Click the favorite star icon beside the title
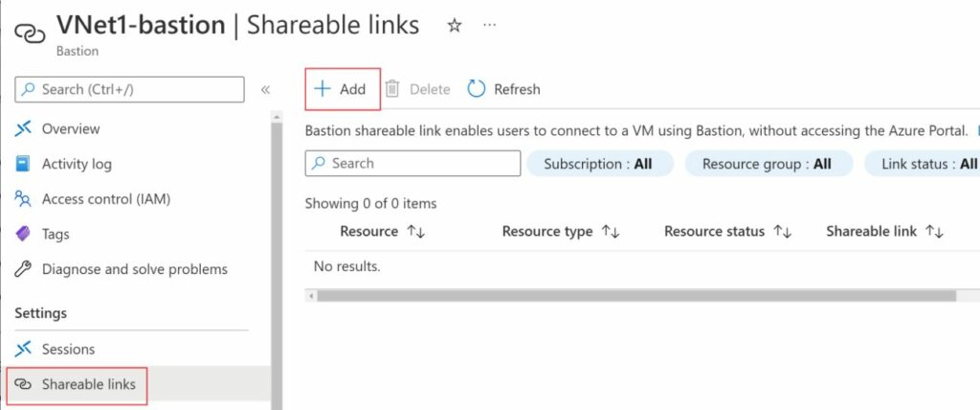Image resolution: width=980 pixels, height=410 pixels. tap(455, 26)
